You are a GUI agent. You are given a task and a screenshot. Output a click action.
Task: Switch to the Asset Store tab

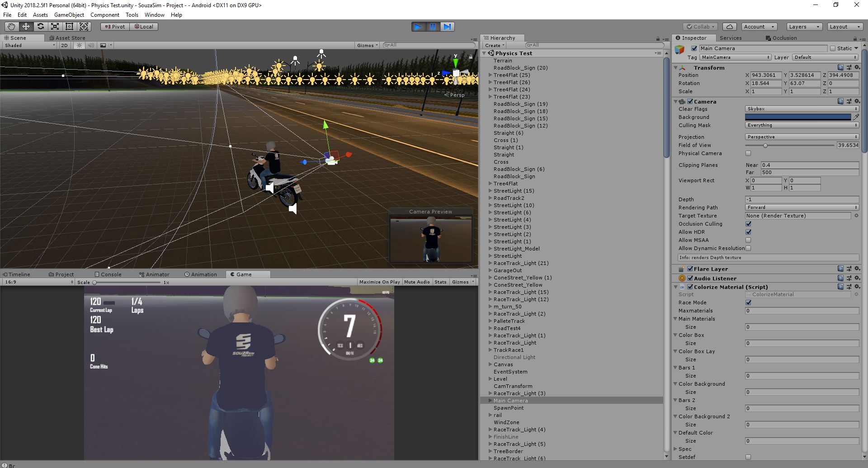(x=67, y=38)
